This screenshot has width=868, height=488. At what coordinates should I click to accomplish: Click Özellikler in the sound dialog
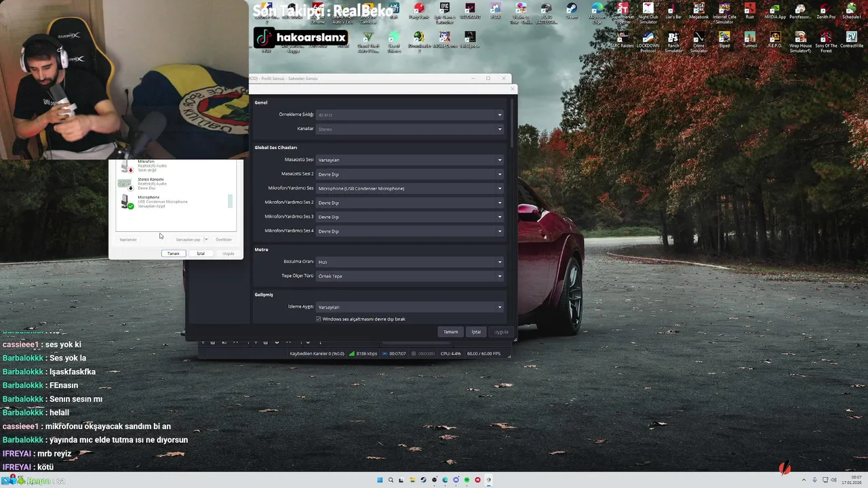(x=224, y=239)
